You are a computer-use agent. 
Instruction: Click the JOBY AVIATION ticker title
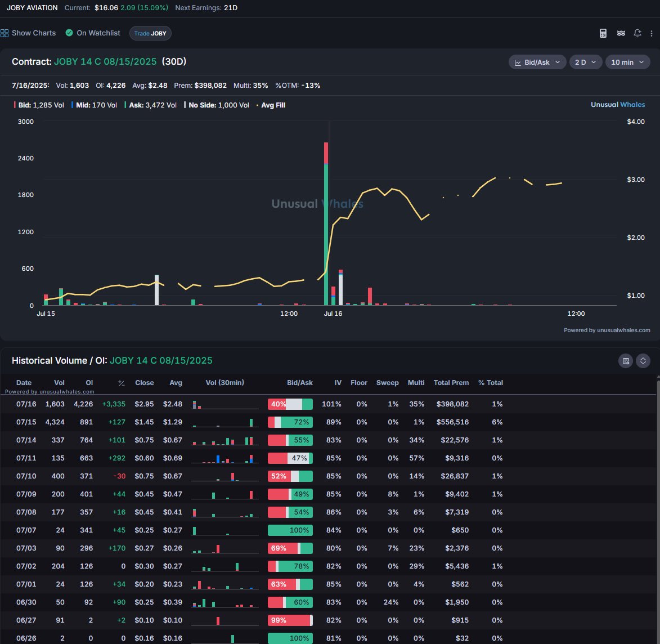[x=32, y=7]
